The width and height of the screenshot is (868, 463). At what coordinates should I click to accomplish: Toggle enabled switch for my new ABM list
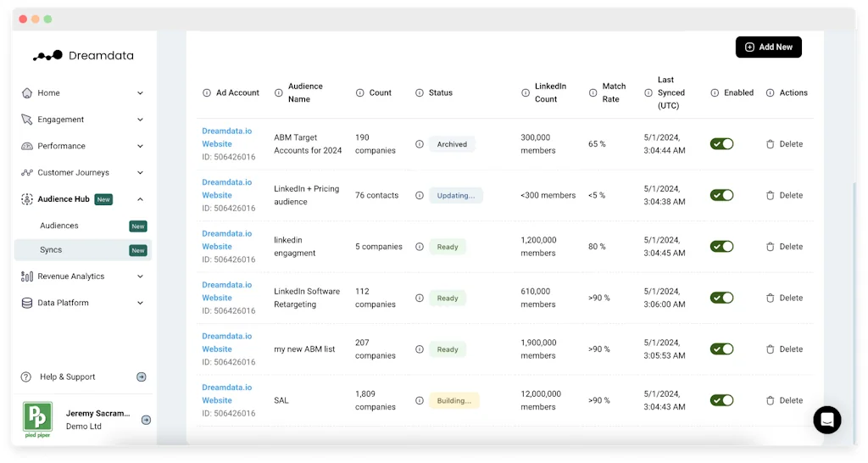point(722,349)
